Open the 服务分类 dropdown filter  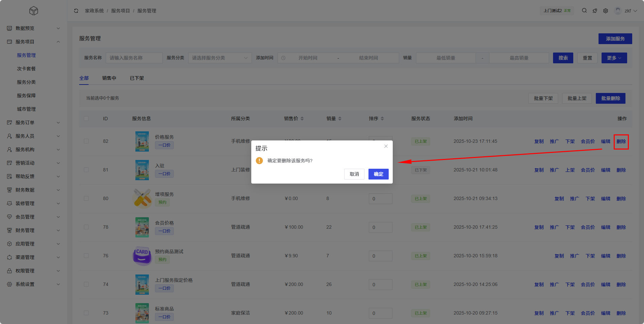coord(220,58)
